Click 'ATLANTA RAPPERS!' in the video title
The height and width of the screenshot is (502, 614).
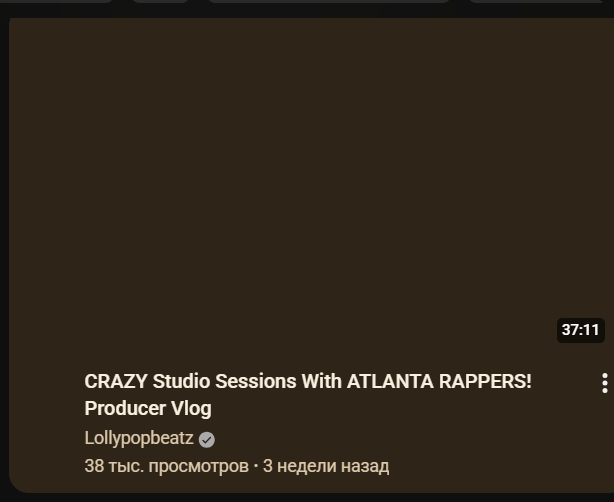tap(439, 381)
